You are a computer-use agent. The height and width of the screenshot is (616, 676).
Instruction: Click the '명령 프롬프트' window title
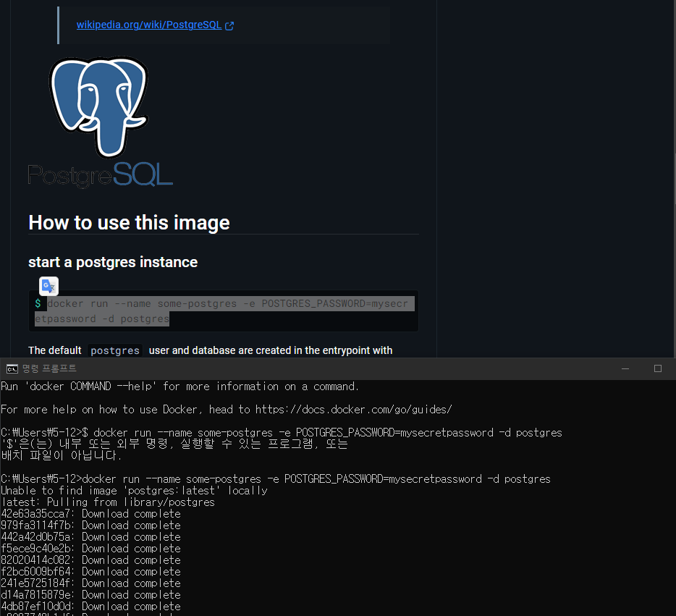[49, 368]
